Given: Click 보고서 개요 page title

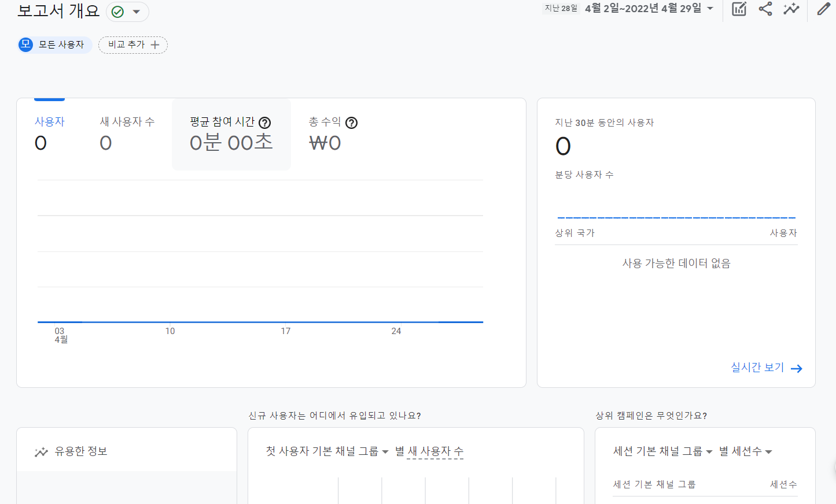Looking at the screenshot, I should tap(58, 11).
